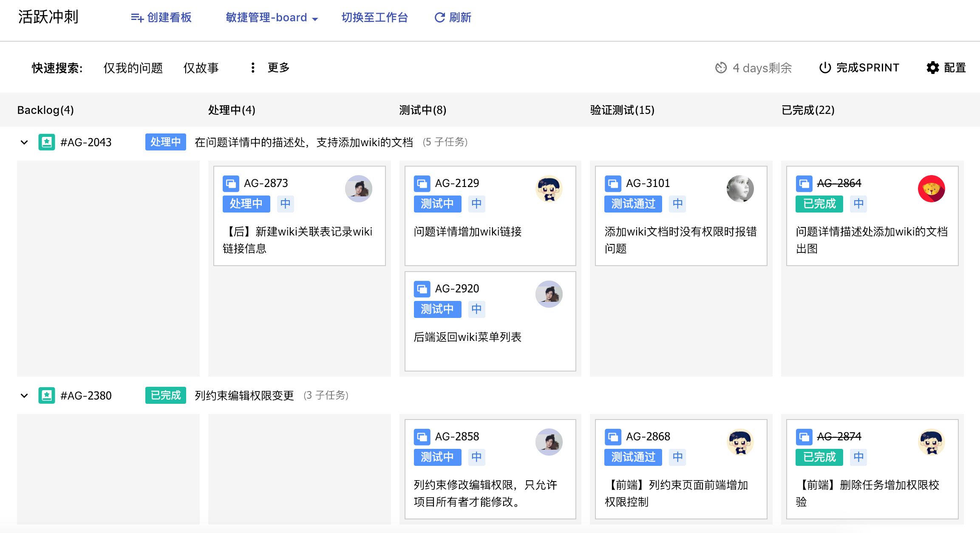Click the 刷新 button
The image size is (980, 533).
coord(453,17)
